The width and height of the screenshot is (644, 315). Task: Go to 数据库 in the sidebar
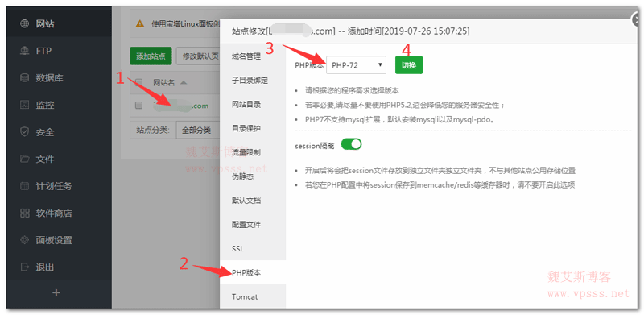pos(59,78)
